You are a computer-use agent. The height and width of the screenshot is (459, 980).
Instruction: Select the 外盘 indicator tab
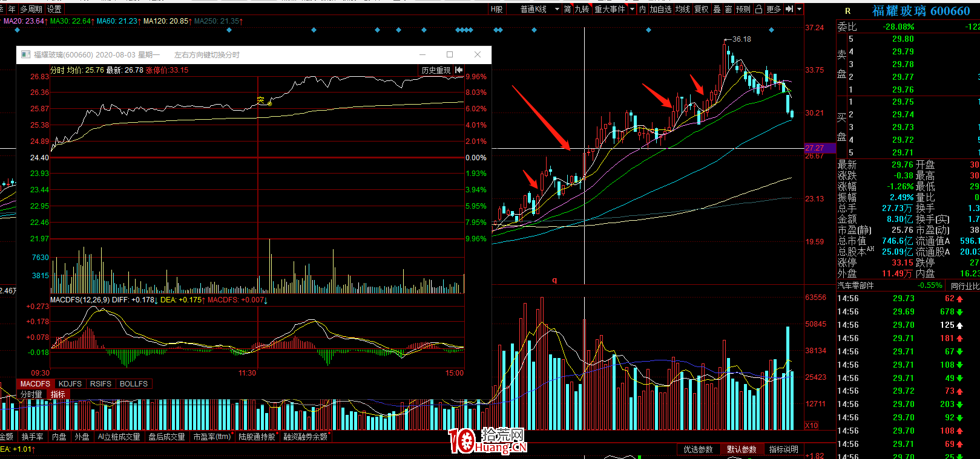pyautogui.click(x=82, y=437)
